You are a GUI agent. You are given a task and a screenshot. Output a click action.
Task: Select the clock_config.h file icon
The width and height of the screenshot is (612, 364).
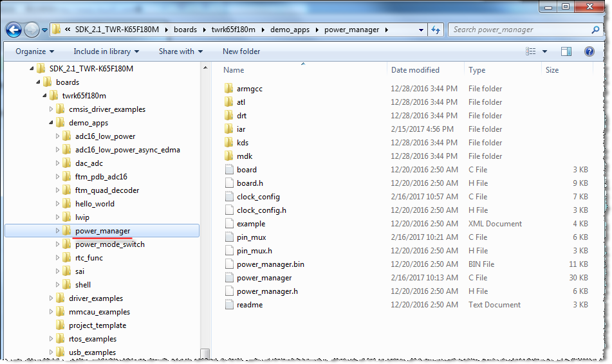tap(229, 210)
